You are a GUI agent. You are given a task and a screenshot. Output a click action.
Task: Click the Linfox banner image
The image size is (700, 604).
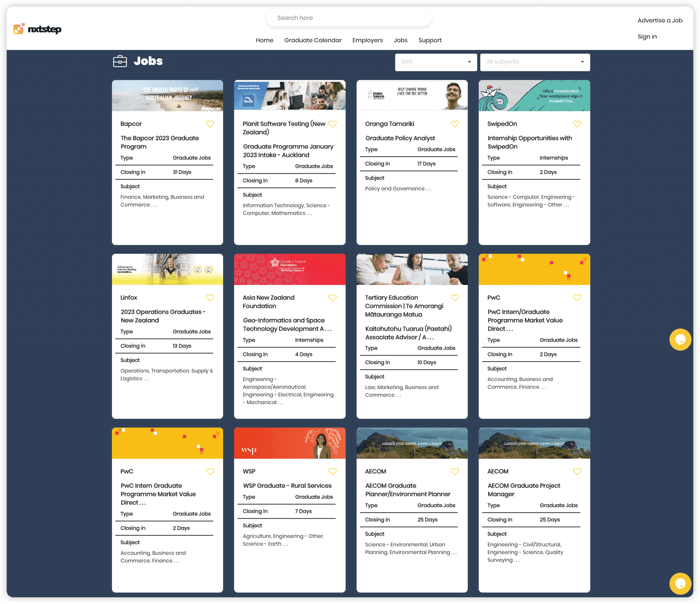167,270
